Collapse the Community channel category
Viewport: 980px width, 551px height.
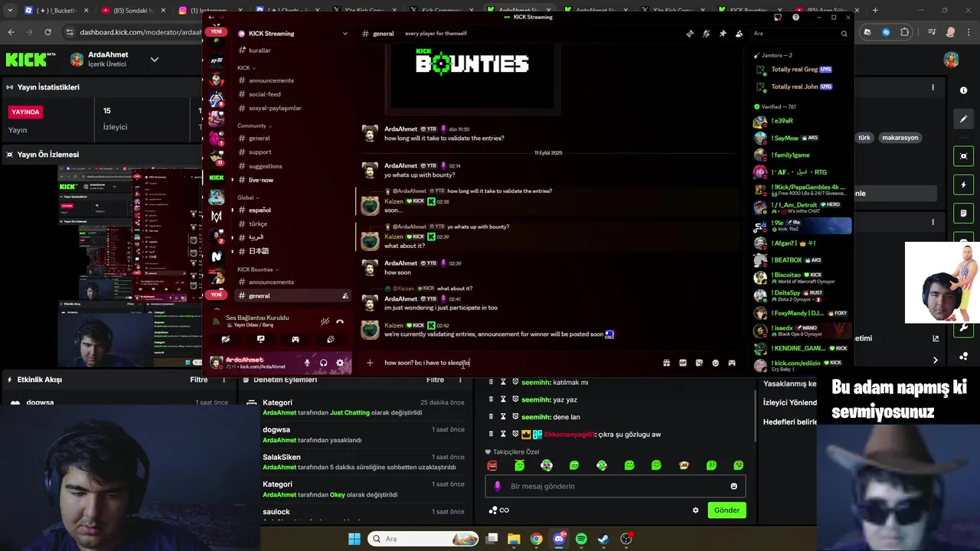(254, 126)
